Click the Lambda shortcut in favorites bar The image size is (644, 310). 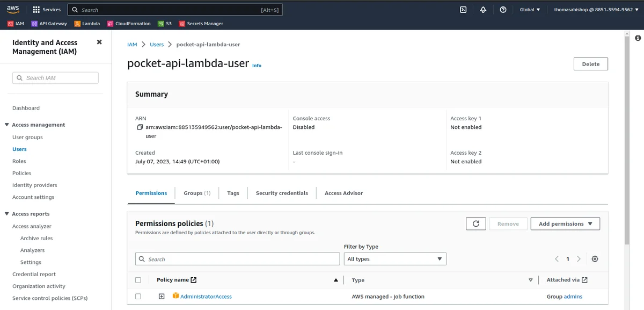[x=87, y=24]
